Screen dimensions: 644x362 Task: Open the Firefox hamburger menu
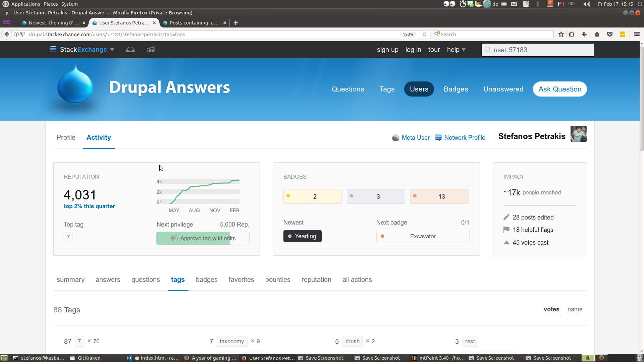pos(637,34)
